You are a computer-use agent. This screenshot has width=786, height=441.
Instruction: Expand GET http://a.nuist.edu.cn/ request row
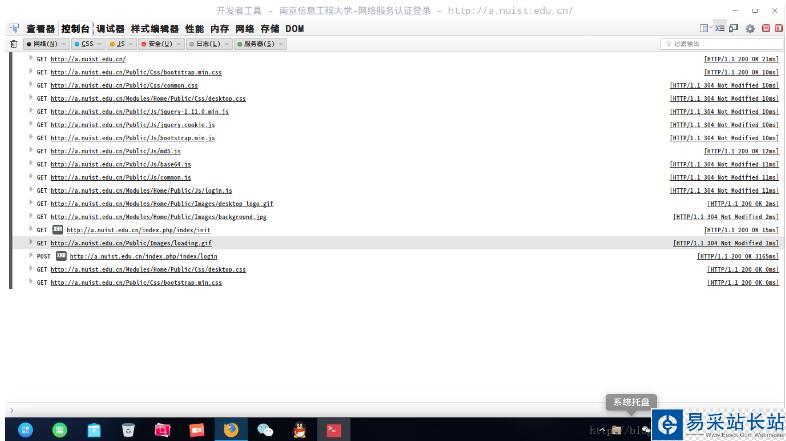(31, 58)
